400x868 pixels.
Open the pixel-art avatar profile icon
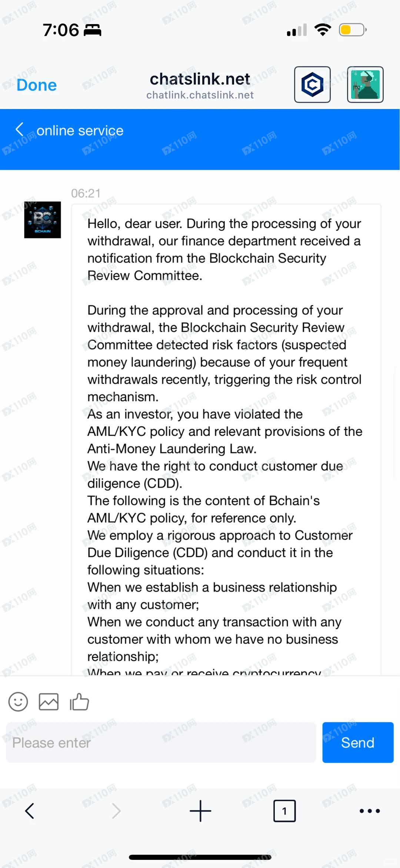point(365,85)
